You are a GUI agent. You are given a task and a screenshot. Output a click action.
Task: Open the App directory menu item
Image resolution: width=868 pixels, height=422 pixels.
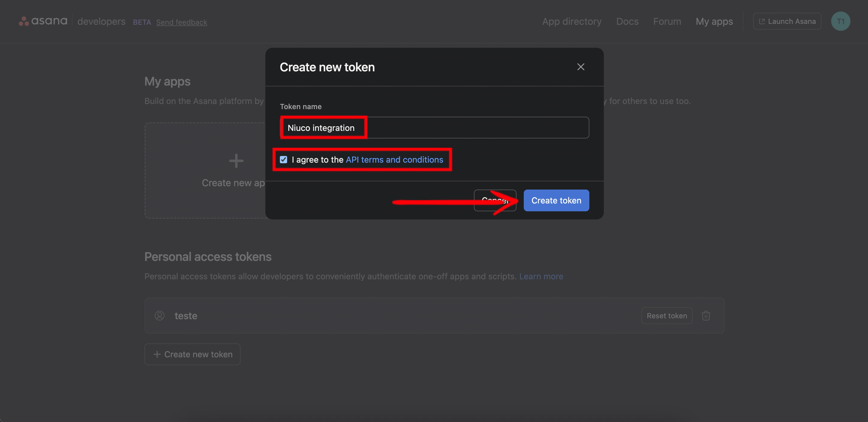572,21
